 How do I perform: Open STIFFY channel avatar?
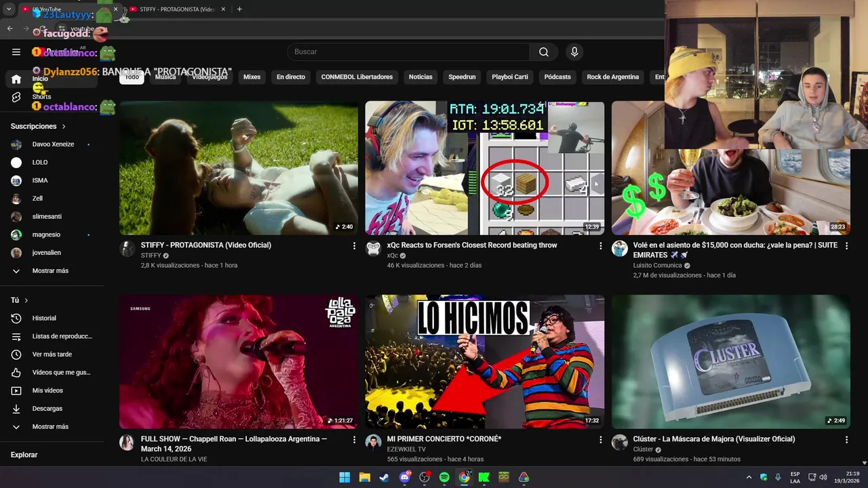127,249
